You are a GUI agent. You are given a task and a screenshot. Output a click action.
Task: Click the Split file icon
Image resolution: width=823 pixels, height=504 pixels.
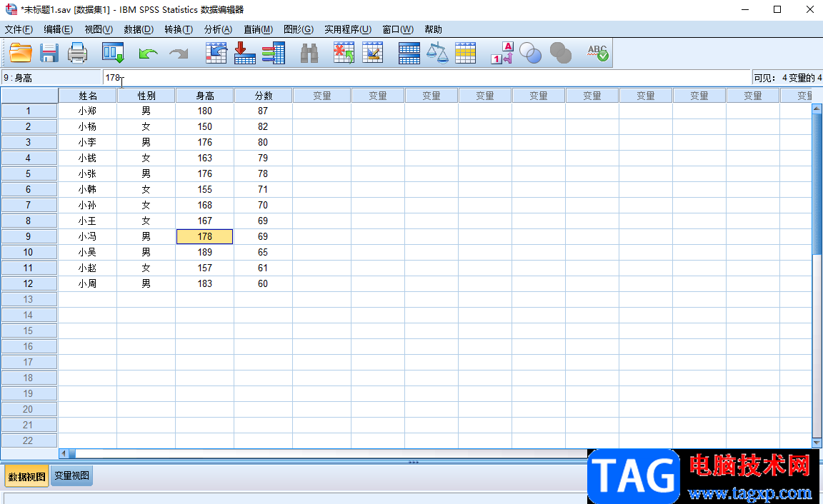[409, 53]
